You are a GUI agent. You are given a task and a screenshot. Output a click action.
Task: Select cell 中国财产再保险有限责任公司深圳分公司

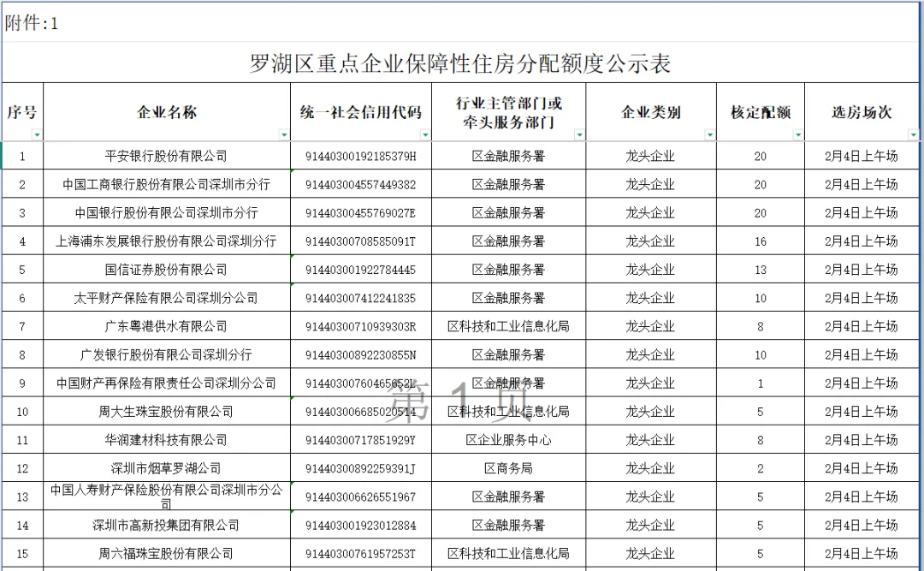[x=167, y=383]
